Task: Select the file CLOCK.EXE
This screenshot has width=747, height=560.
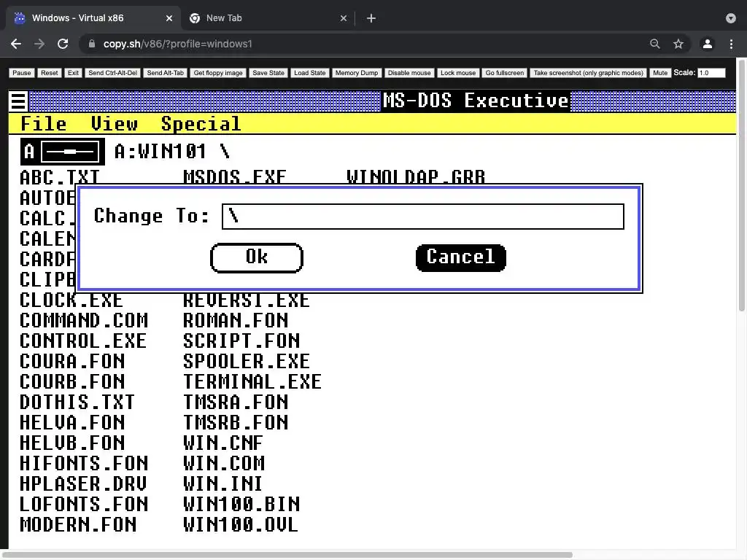Action: [x=71, y=300]
